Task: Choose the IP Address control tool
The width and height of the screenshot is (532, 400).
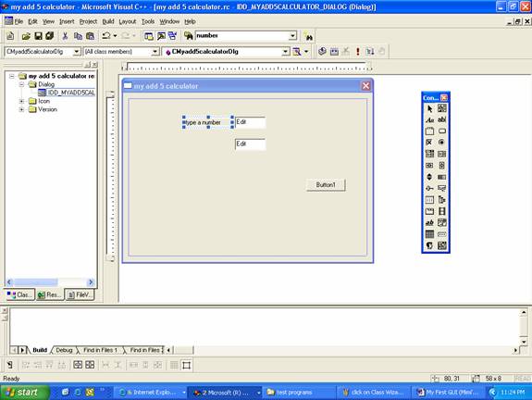Action: 441,234
